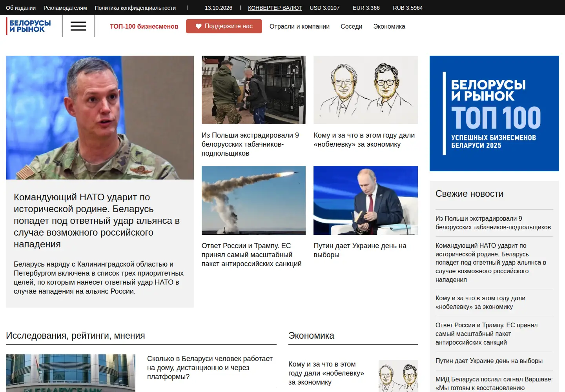Select Экономика in the navigation bar

(389, 26)
